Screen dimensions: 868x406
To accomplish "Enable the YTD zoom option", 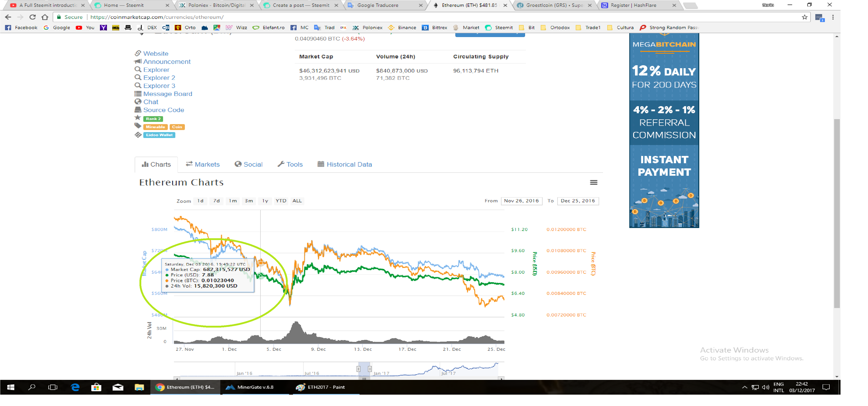I will pyautogui.click(x=281, y=201).
